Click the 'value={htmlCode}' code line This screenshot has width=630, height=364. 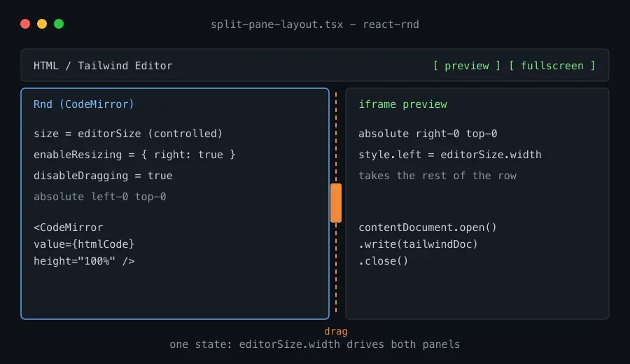84,244
